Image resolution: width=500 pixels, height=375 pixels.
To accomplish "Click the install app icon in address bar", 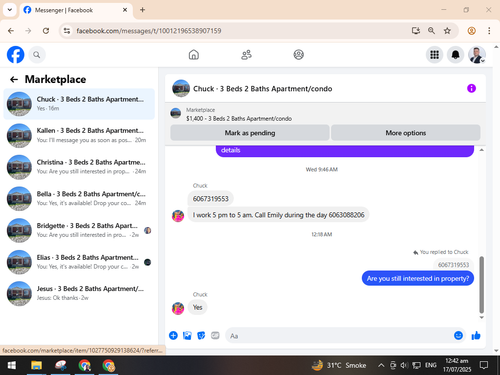I will coord(415,31).
